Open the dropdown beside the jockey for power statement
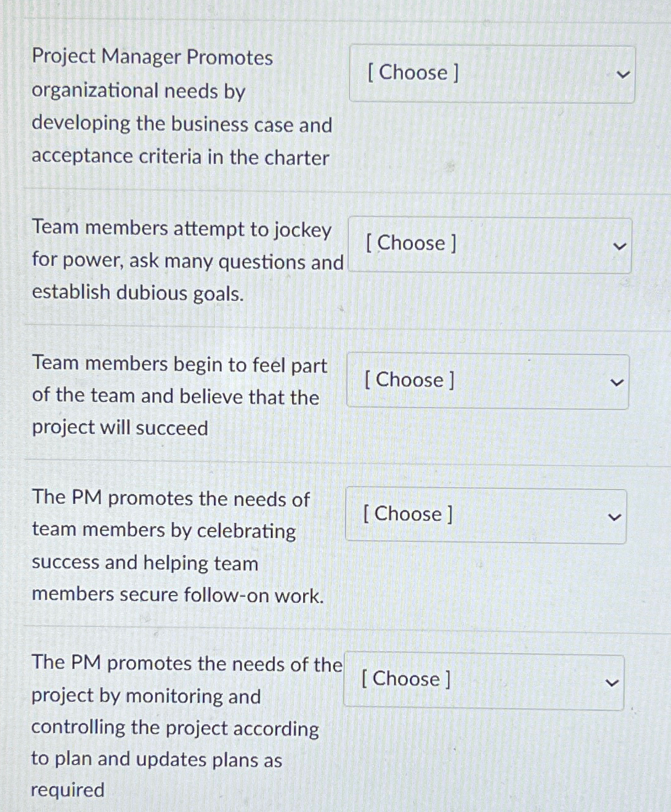671x812 pixels. 489,244
